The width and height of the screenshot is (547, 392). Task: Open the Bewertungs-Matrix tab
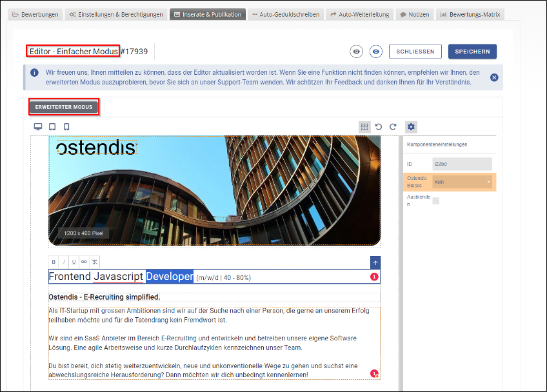pyautogui.click(x=470, y=14)
